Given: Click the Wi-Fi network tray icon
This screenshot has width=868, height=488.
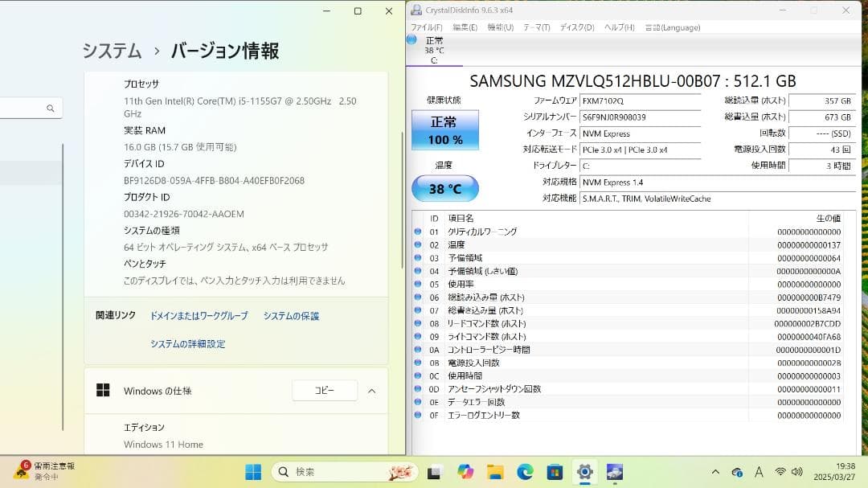Looking at the screenshot, I should click(x=780, y=472).
